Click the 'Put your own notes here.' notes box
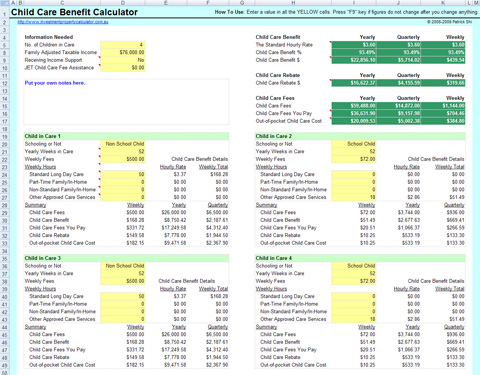 [126, 102]
